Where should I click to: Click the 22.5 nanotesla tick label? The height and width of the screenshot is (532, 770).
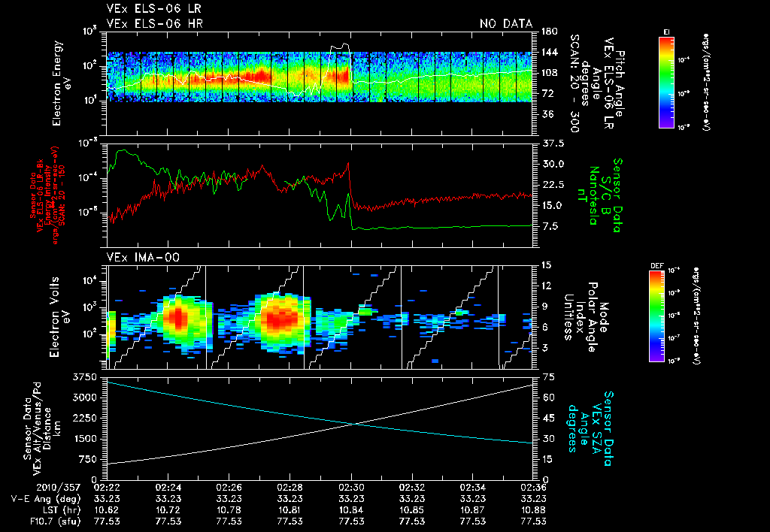553,185
